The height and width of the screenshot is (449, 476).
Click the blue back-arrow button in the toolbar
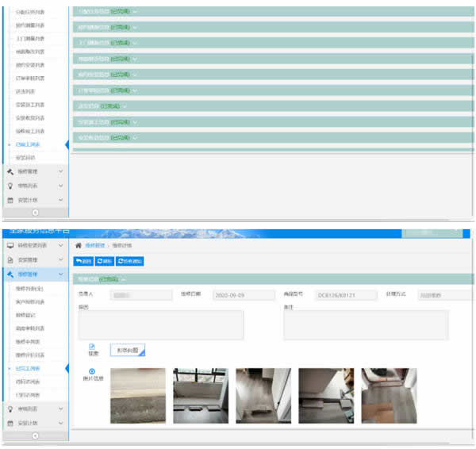[x=83, y=261]
